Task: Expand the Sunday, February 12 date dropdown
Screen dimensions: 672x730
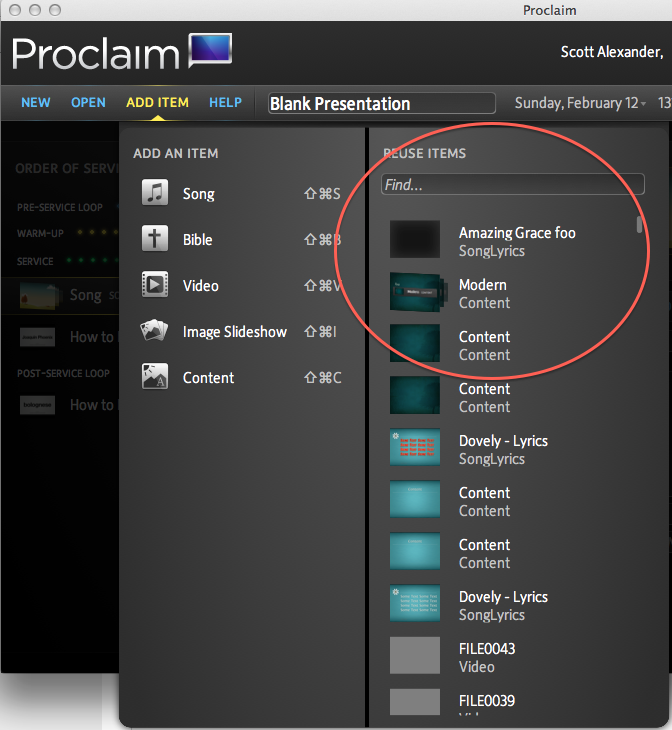Action: tap(580, 103)
